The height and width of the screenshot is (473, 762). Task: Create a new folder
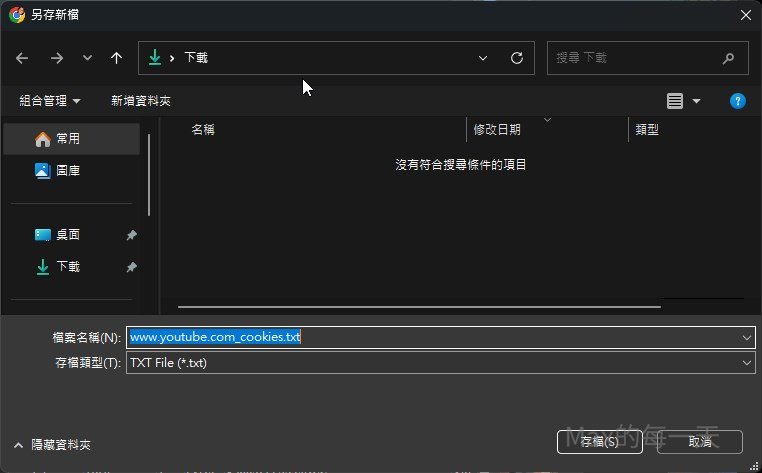(141, 101)
